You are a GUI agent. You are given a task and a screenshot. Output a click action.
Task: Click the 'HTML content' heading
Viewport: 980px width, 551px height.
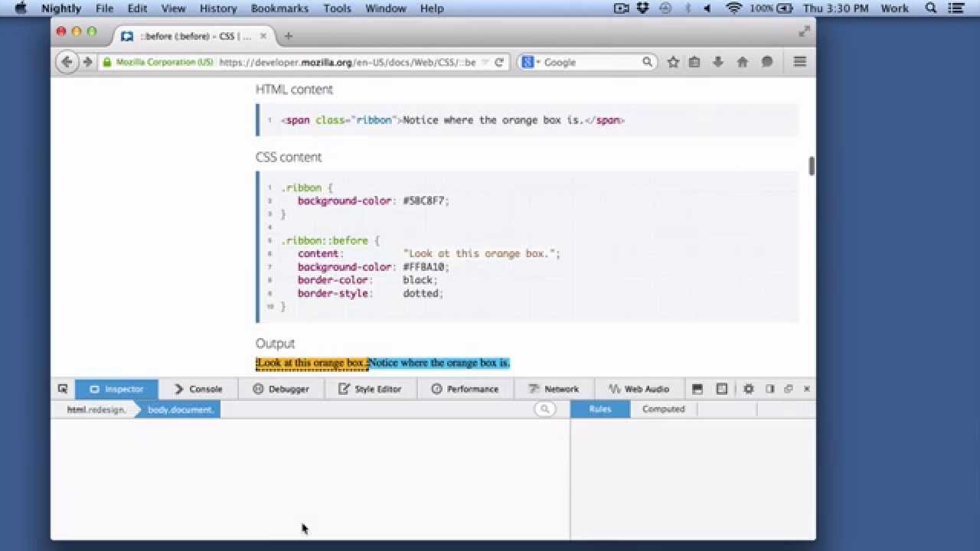(x=294, y=90)
